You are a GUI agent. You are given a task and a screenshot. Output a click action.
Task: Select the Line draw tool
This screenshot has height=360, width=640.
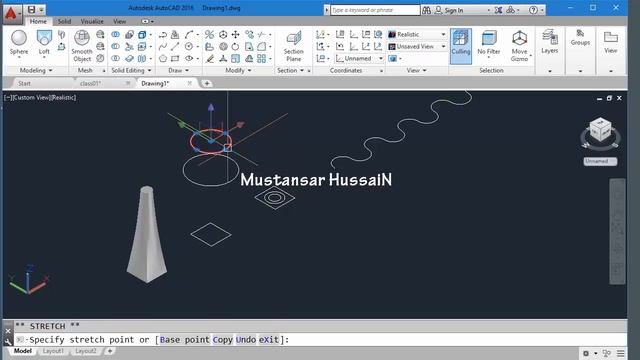[175, 47]
